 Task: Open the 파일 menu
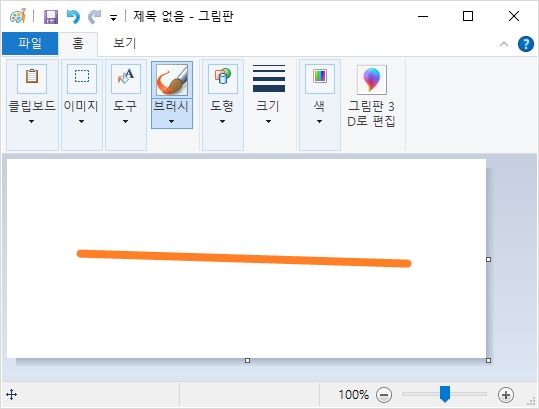30,43
